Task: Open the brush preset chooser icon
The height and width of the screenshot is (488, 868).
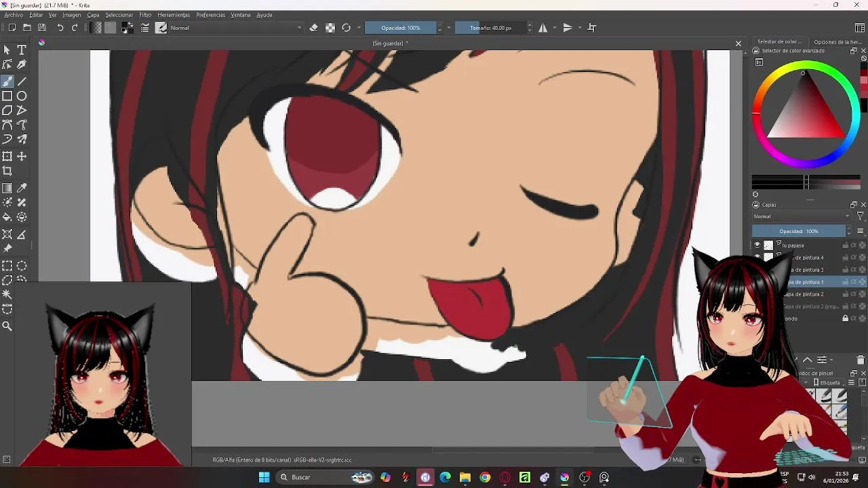Action: tap(161, 28)
